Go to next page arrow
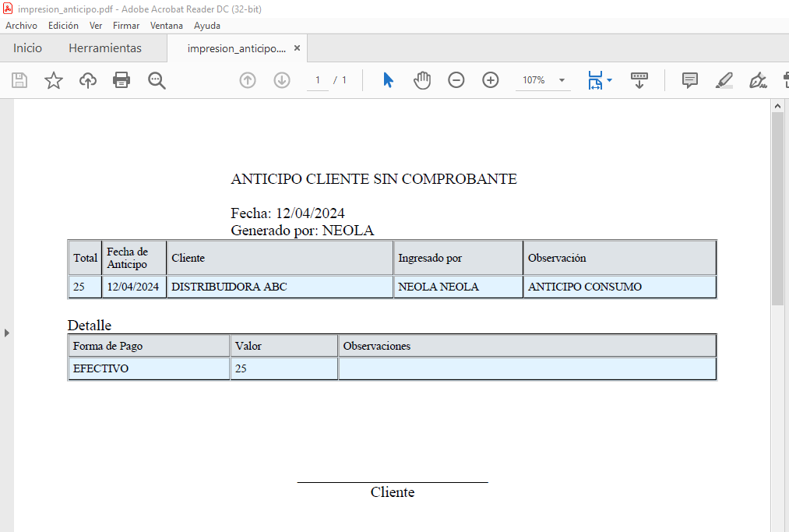 282,80
